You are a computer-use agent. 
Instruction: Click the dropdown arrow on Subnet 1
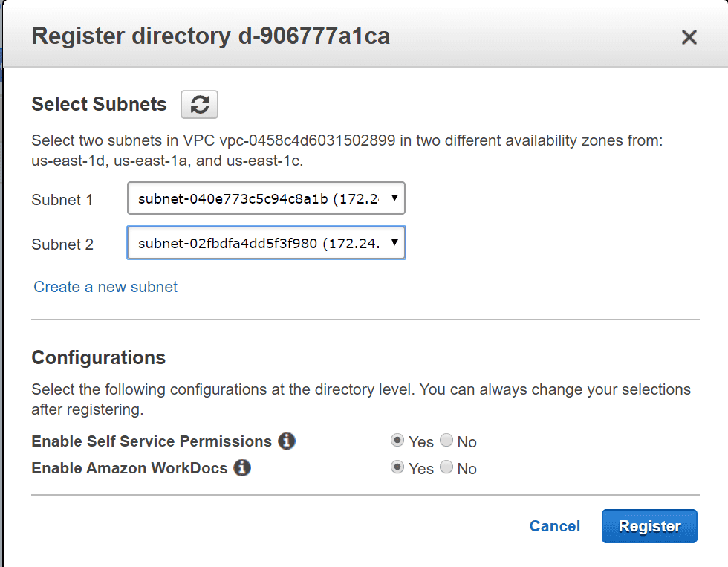(394, 198)
